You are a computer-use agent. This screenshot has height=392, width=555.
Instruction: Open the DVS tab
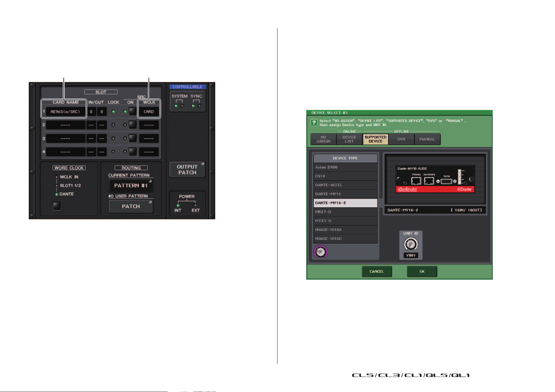[401, 139]
